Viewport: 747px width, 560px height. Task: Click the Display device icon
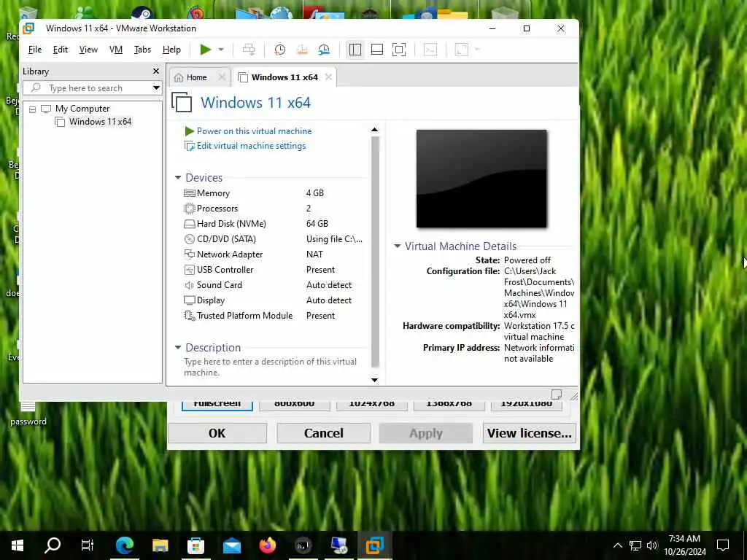click(x=190, y=300)
